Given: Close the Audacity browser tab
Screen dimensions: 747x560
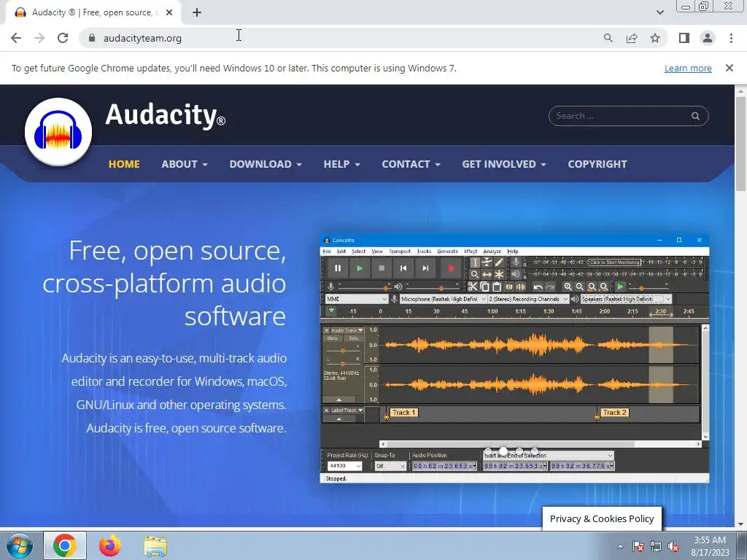Looking at the screenshot, I should (x=169, y=13).
